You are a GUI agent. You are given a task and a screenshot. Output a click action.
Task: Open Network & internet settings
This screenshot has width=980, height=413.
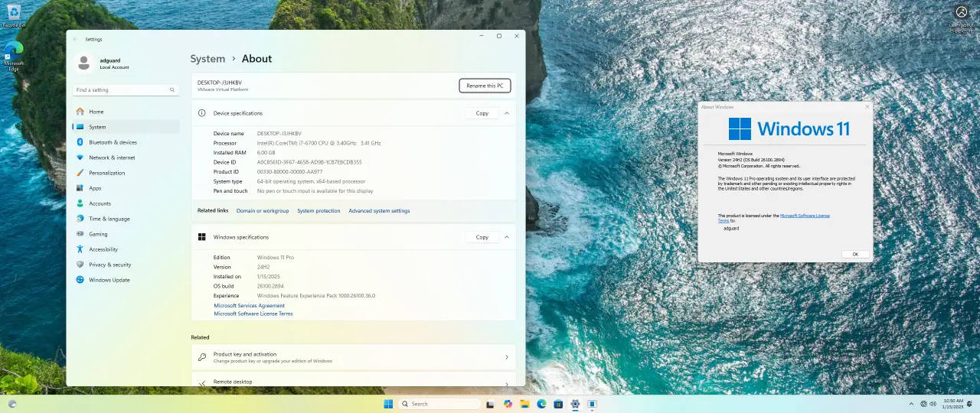(126, 158)
